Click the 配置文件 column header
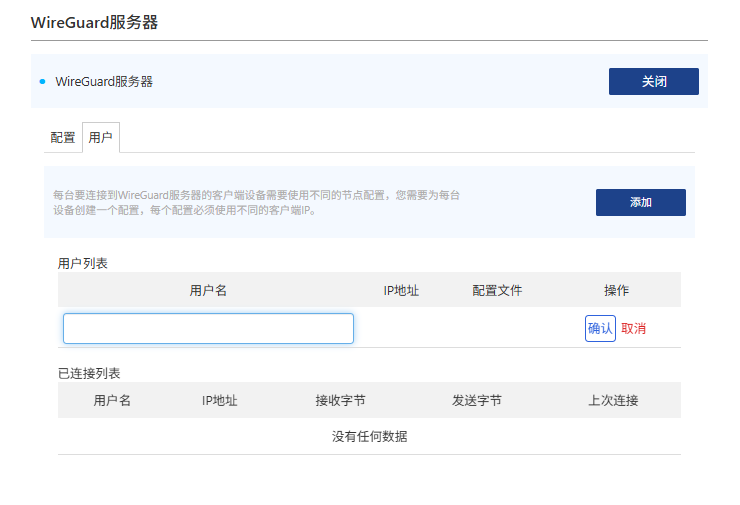 click(497, 290)
